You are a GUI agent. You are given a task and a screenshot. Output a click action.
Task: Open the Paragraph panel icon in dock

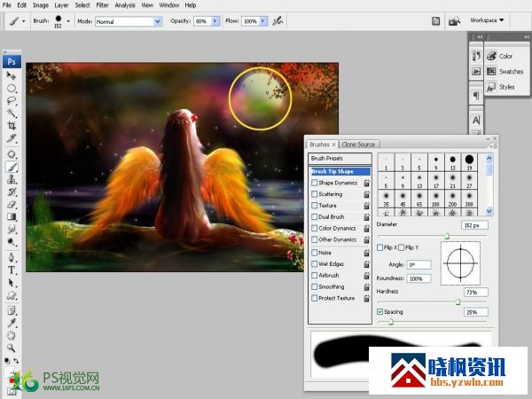(x=476, y=96)
